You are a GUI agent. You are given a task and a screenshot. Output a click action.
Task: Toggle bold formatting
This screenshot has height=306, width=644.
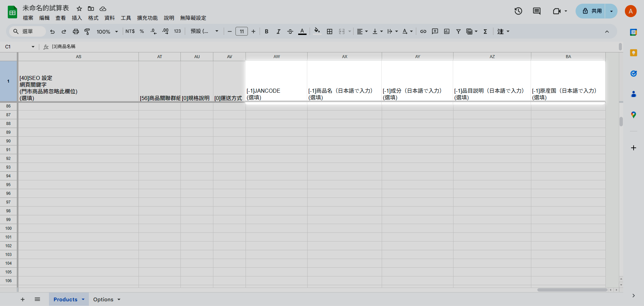[267, 32]
